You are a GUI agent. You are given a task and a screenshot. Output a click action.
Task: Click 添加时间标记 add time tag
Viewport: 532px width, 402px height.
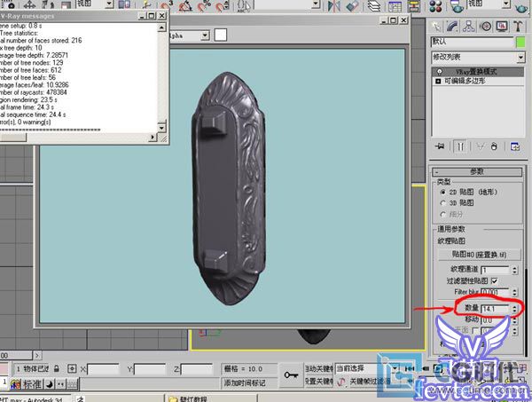point(245,383)
